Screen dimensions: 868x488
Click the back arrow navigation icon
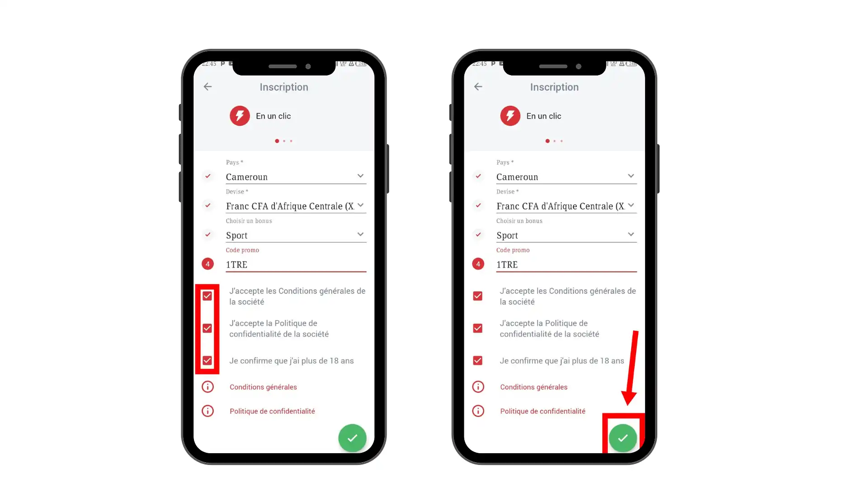click(x=208, y=87)
